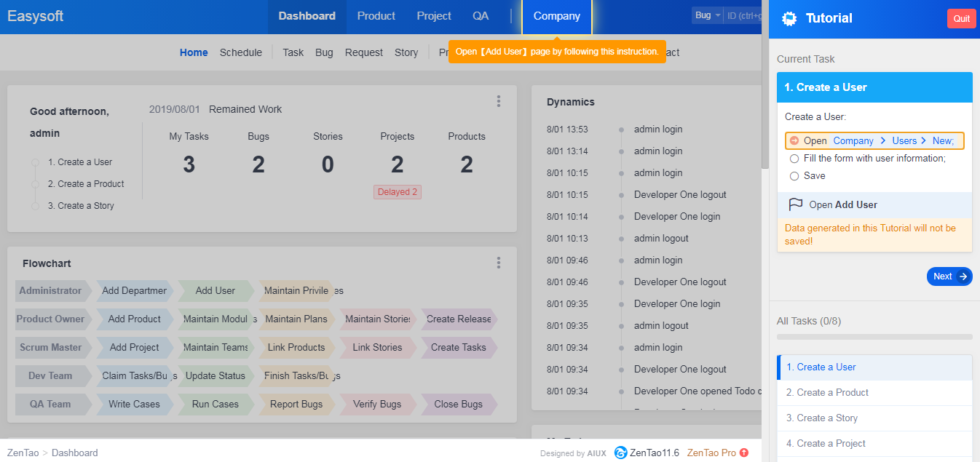Click the ZenTao Pro upgrade arrow icon
The height and width of the screenshot is (462, 980).
744,453
